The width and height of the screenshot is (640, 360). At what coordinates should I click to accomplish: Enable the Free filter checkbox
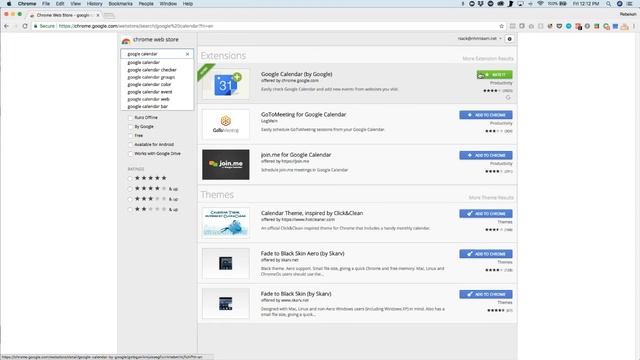131,136
